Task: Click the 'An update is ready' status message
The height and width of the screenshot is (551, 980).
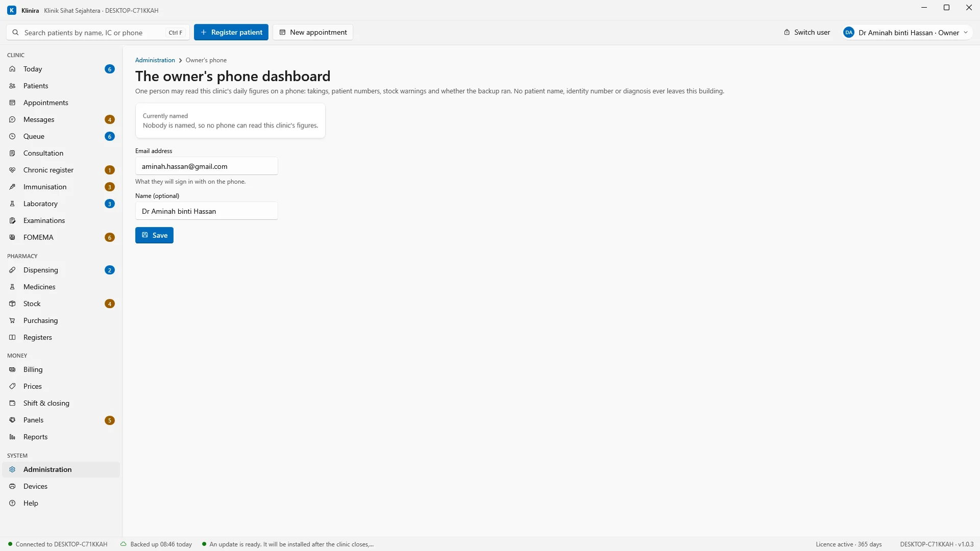Action: tap(288, 544)
